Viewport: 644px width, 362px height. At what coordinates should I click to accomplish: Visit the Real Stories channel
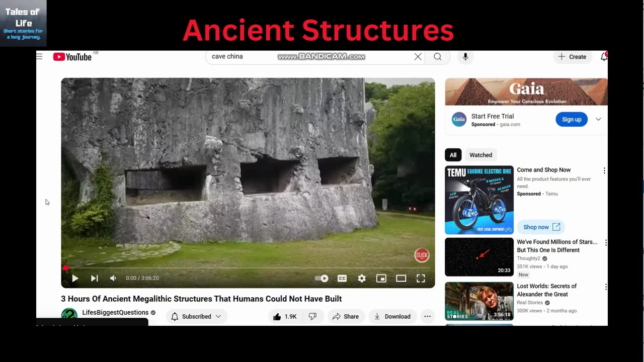coord(529,303)
